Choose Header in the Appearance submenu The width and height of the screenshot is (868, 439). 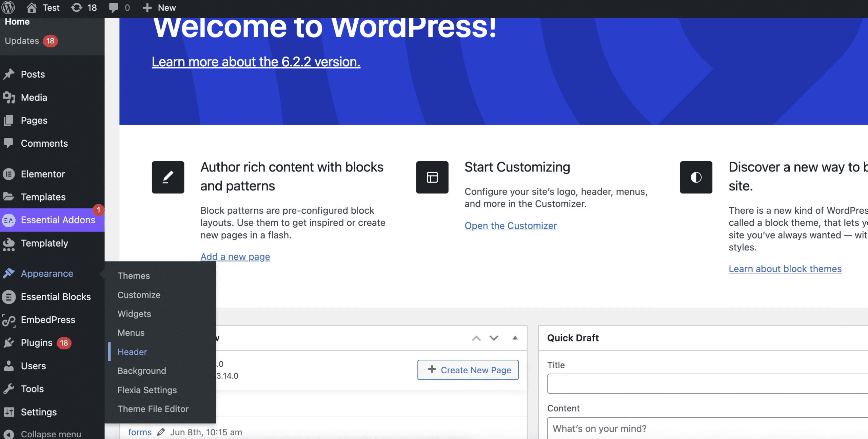[132, 352]
